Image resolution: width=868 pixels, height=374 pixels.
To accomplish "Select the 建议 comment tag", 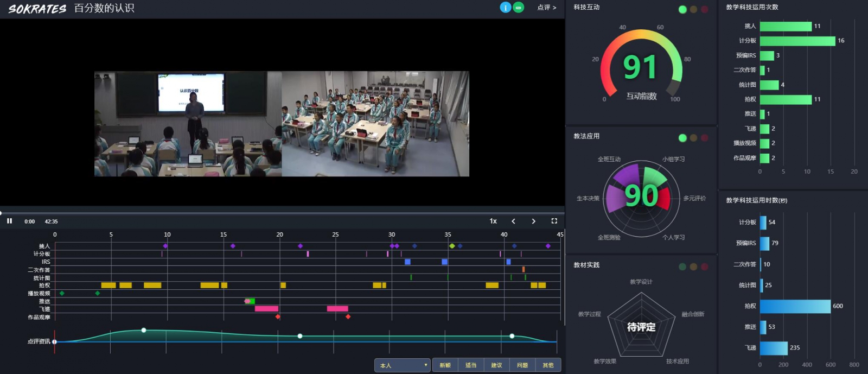I will pos(496,365).
